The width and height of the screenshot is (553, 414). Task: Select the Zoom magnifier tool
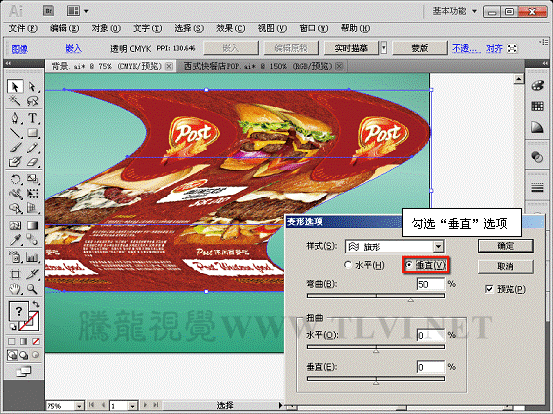32,289
